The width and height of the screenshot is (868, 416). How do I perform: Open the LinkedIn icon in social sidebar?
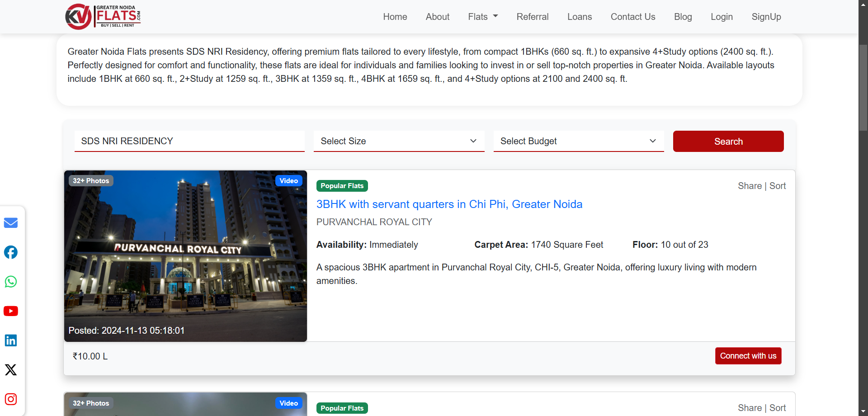11,340
